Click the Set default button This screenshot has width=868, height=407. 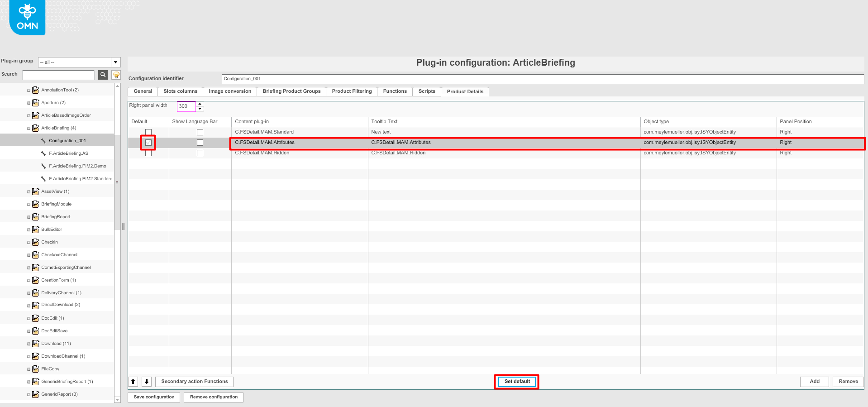(517, 382)
